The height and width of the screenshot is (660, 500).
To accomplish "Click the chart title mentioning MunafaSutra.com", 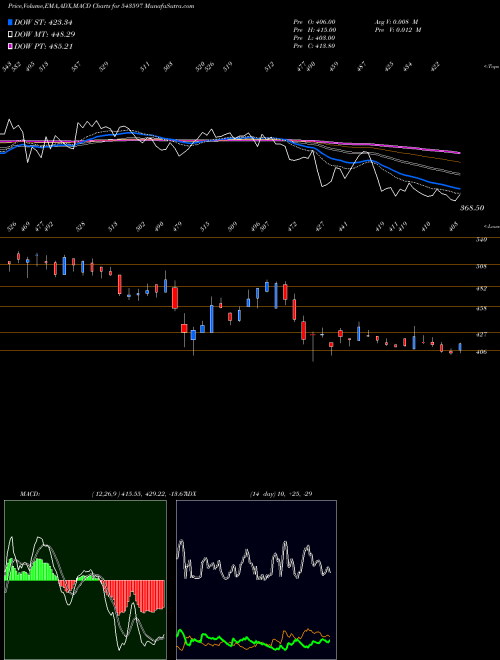I will pos(101,6).
